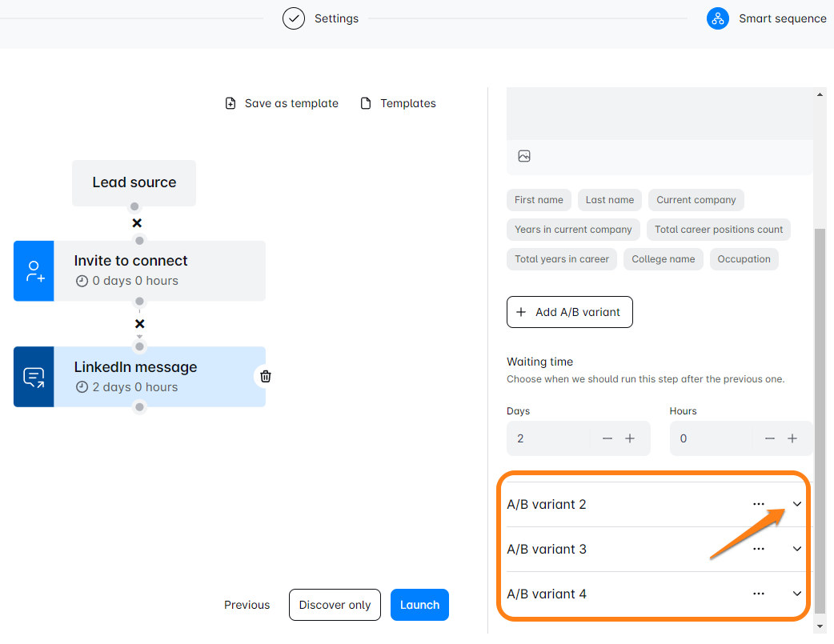Image resolution: width=834 pixels, height=644 pixels.
Task: Click the Add A/B variant button
Action: click(569, 312)
